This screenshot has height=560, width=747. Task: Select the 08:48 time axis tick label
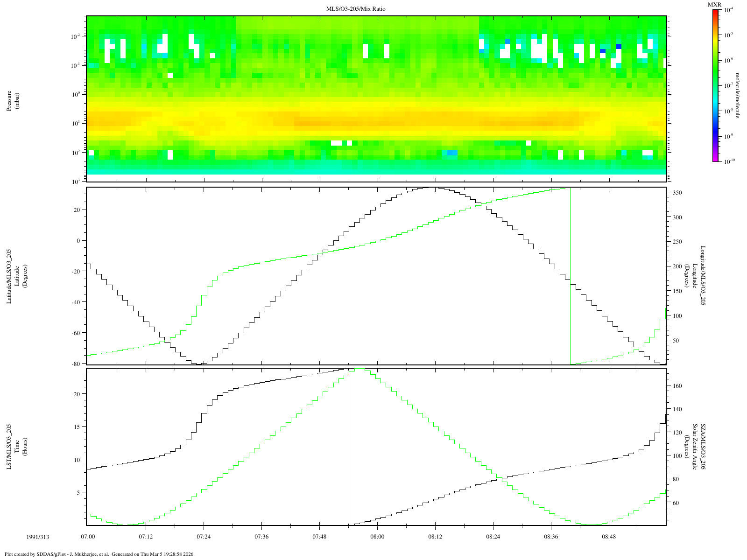click(x=609, y=537)
